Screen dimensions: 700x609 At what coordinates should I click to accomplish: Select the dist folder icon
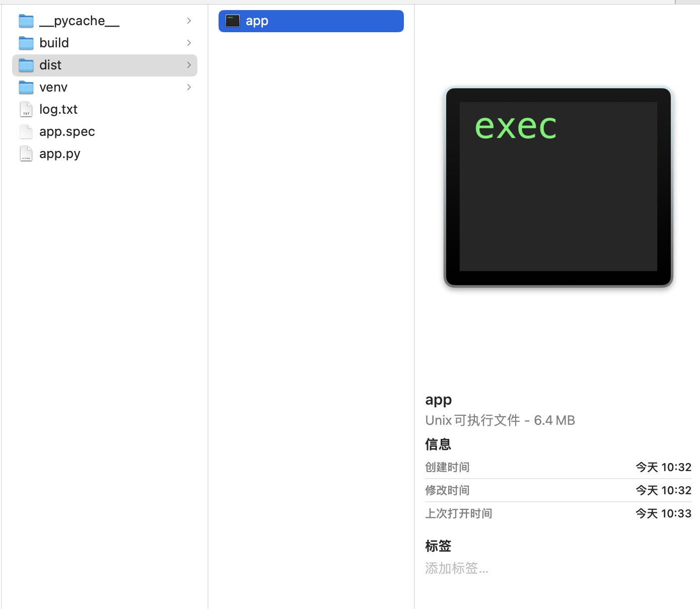click(x=26, y=65)
